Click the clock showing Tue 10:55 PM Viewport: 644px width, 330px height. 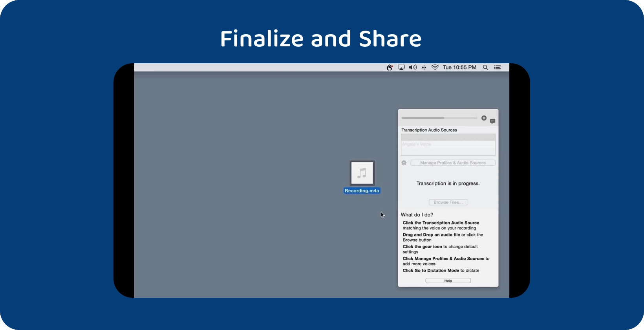(x=460, y=68)
